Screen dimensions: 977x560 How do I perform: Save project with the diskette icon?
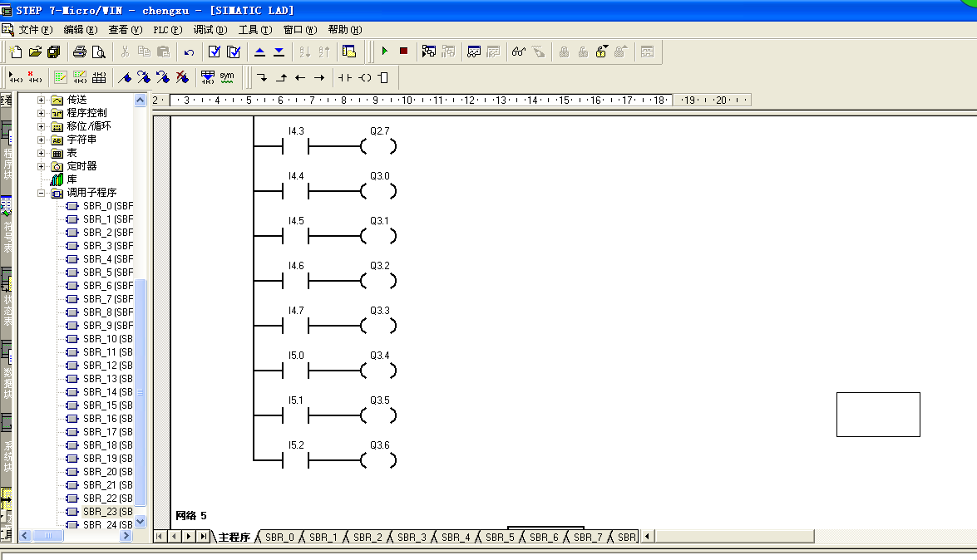click(x=54, y=52)
